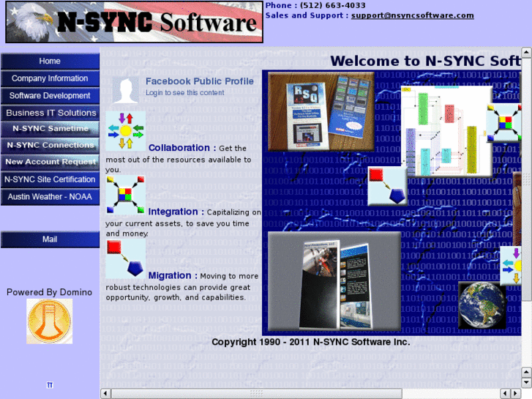Viewport: 532px width, 399px height.
Task: Click the Collaboration arrows icon in the left column
Action: (126, 131)
